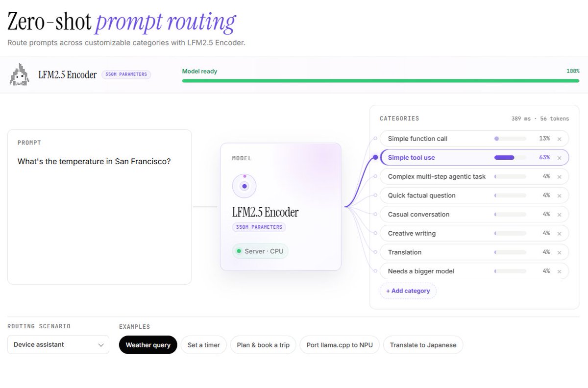Click the Simple tool use score bar
This screenshot has width=588, height=388.
(x=510, y=158)
